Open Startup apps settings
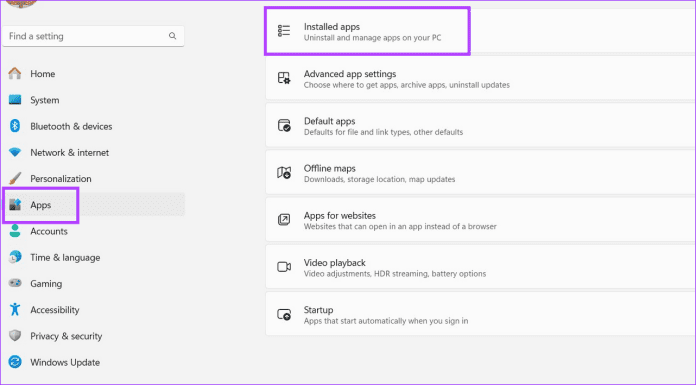Screen dimensions: 696x385 pos(481,314)
